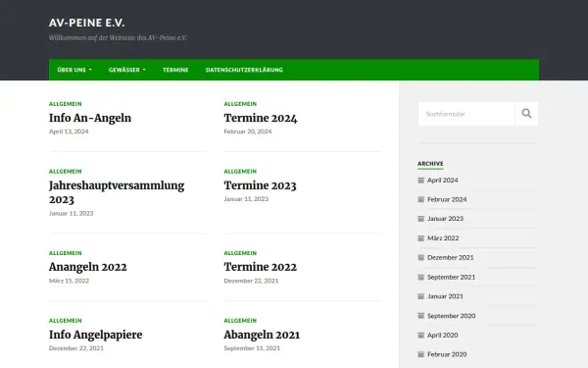
Task: Click Allgemein category above Abangeln 2021
Action: 240,321
